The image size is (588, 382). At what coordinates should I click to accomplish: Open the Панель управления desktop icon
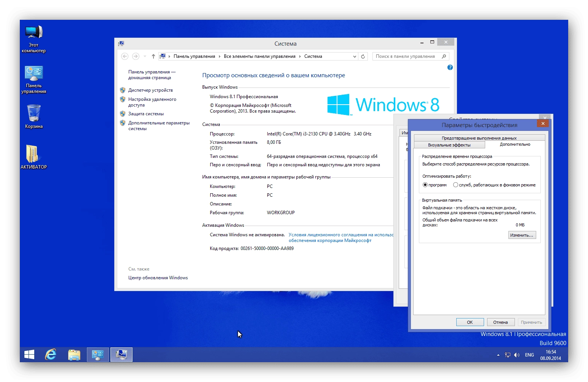point(34,80)
